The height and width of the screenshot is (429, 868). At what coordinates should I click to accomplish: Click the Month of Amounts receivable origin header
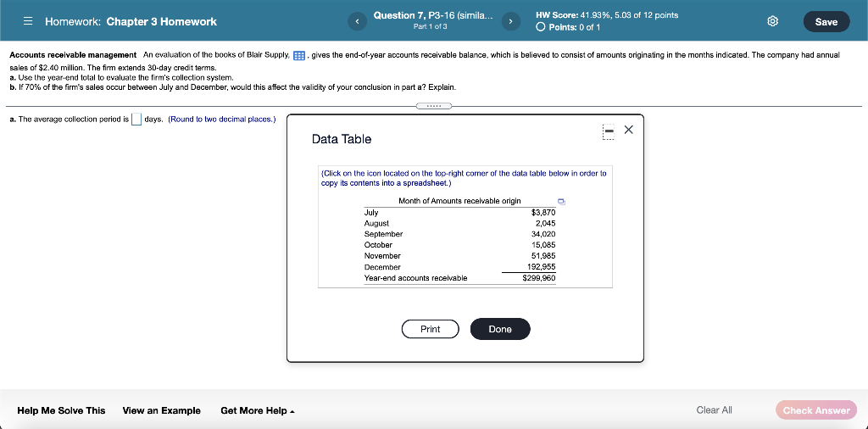click(459, 201)
